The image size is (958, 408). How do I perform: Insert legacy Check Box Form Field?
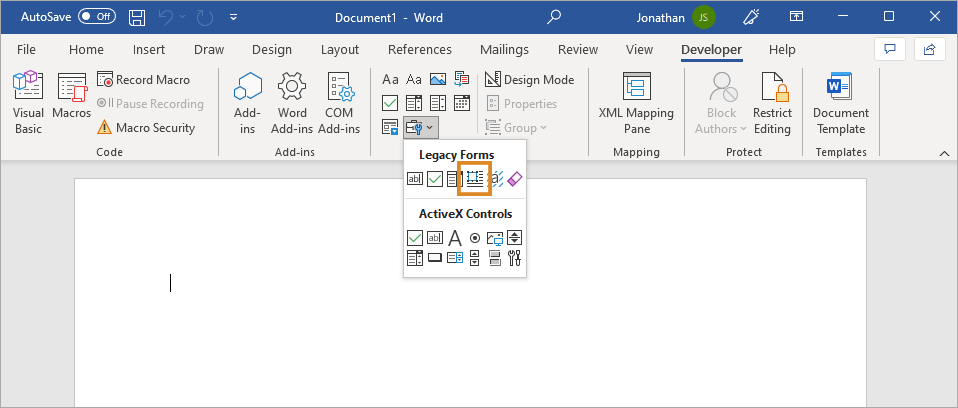pyautogui.click(x=434, y=179)
